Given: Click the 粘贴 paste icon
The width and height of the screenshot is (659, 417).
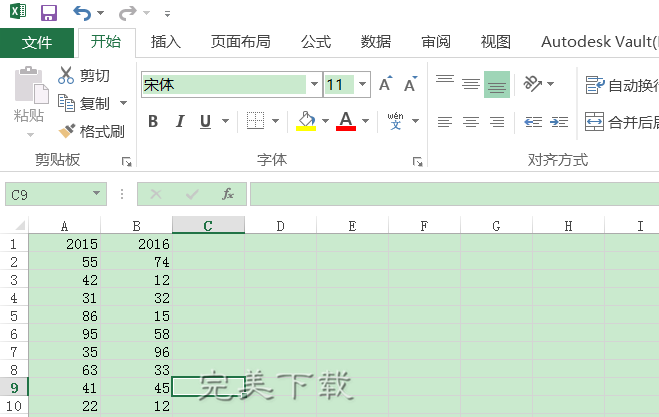Looking at the screenshot, I should pyautogui.click(x=31, y=84).
